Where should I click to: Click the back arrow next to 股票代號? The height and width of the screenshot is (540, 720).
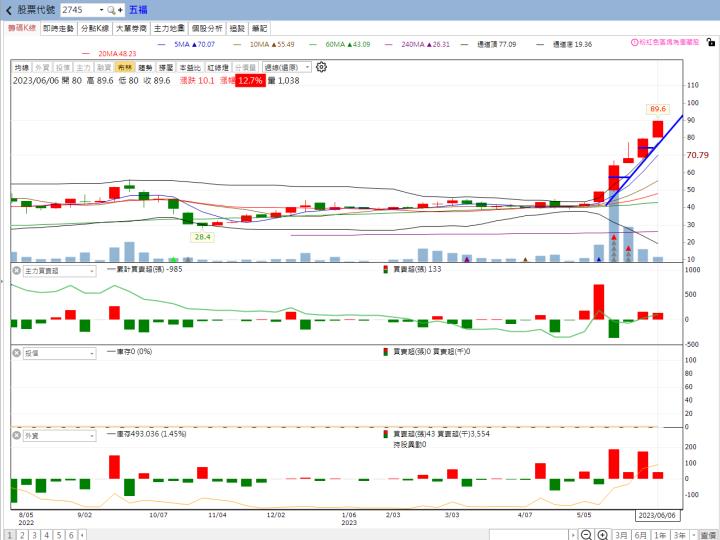[9, 9]
